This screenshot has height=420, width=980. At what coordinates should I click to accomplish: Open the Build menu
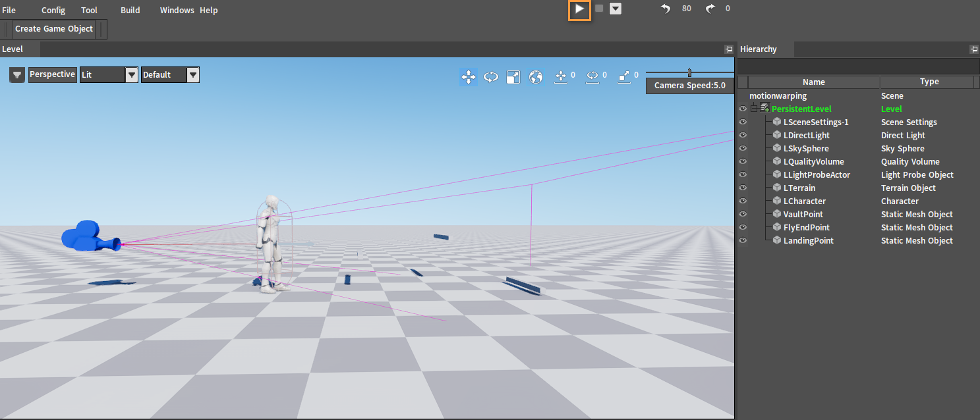click(x=130, y=10)
